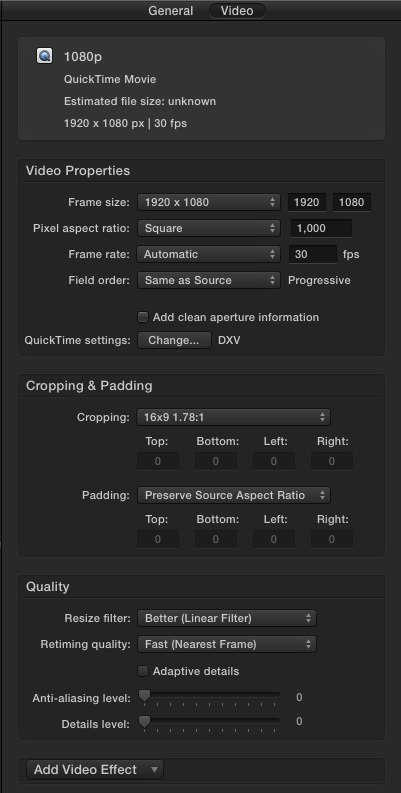Image resolution: width=401 pixels, height=793 pixels.
Task: Click the QuickTime icon beside 1080p
Action: pyautogui.click(x=44, y=56)
